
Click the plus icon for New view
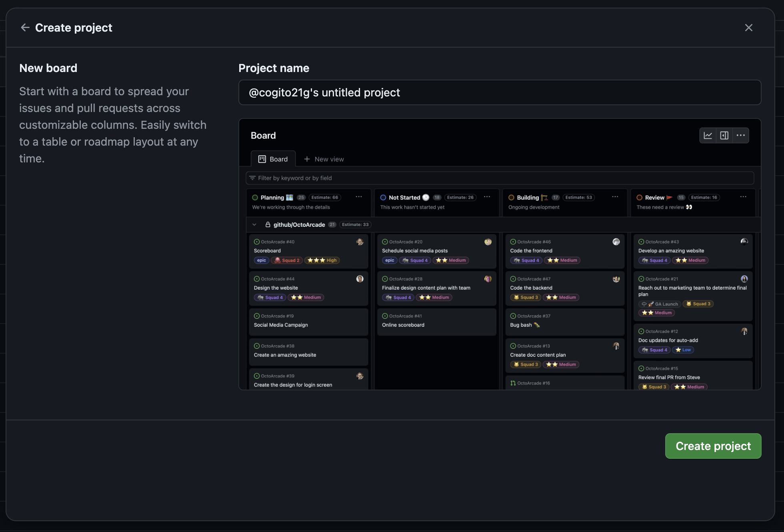(x=307, y=159)
